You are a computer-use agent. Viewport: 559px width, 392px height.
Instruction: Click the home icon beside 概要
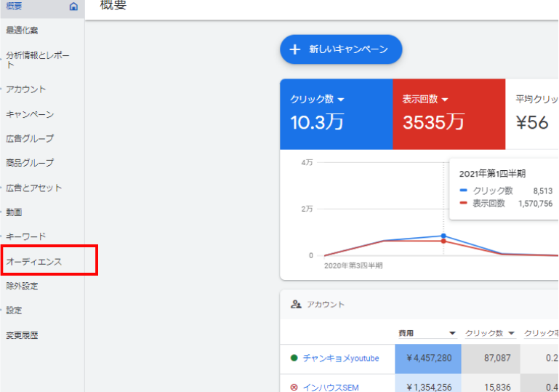pos(73,7)
